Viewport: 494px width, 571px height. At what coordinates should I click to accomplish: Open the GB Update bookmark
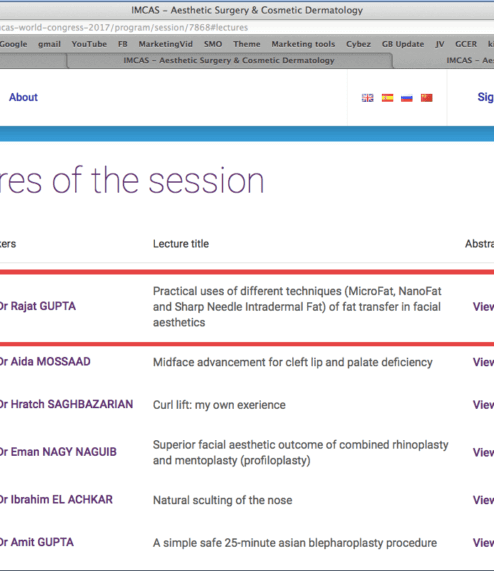tap(403, 44)
